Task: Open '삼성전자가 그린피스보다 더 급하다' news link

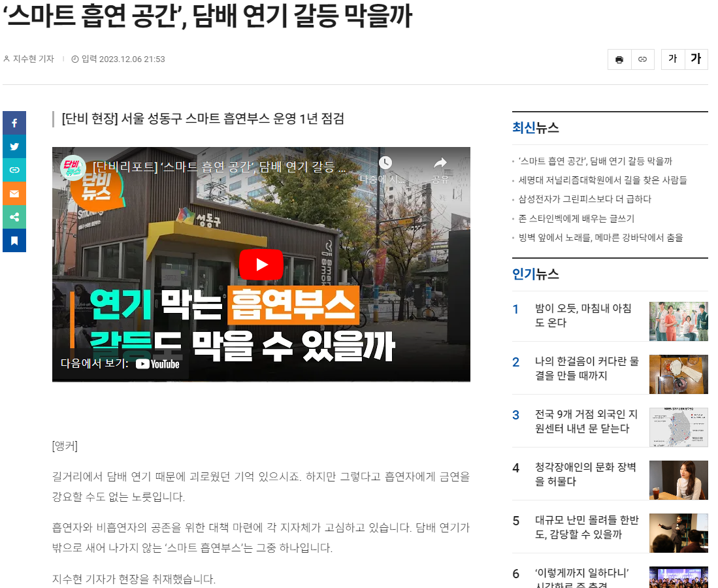Action: point(584,199)
